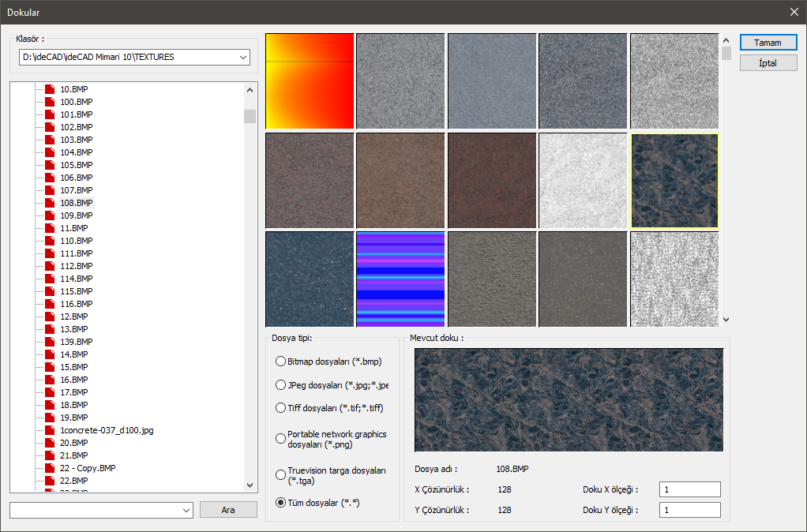Click 139.BMP in the file tree
Image resolution: width=807 pixels, height=532 pixels.
[76, 342]
